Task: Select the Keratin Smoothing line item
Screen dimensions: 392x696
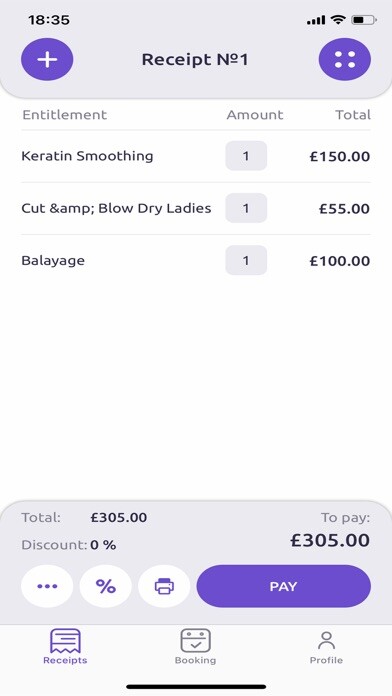Action: point(196,156)
